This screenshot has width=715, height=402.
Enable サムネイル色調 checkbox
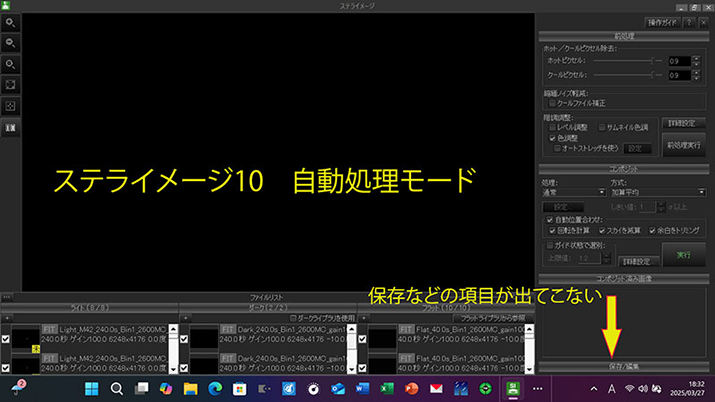tap(602, 127)
